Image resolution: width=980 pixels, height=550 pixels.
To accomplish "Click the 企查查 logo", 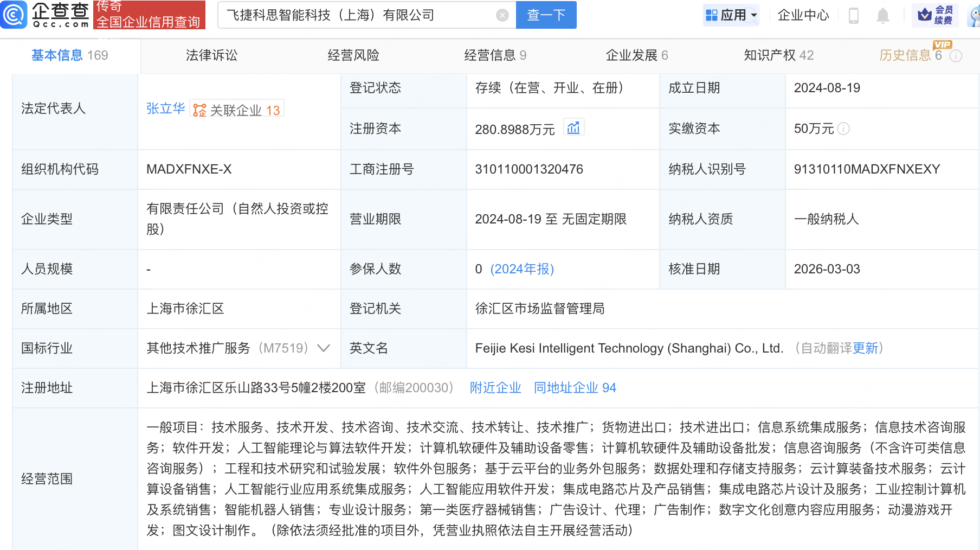I will (x=46, y=15).
